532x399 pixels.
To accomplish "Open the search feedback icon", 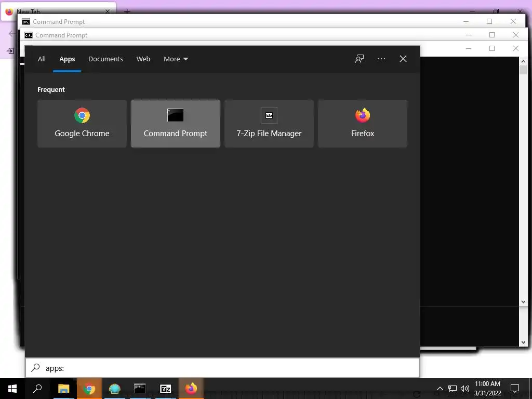I will (360, 59).
